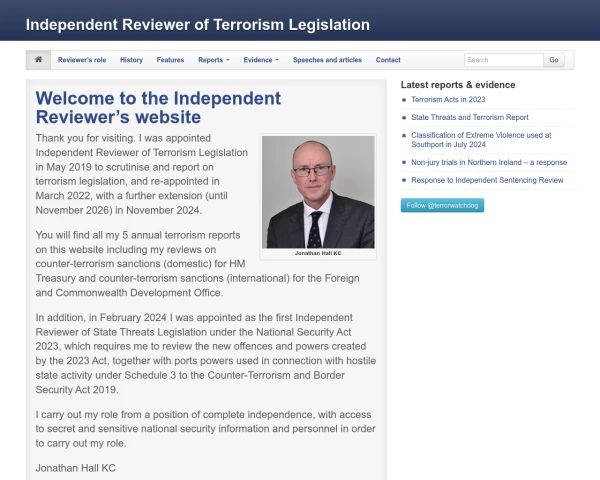600x480 pixels.
Task: Open Terrorism Acts in 2023 report
Action: coord(448,100)
